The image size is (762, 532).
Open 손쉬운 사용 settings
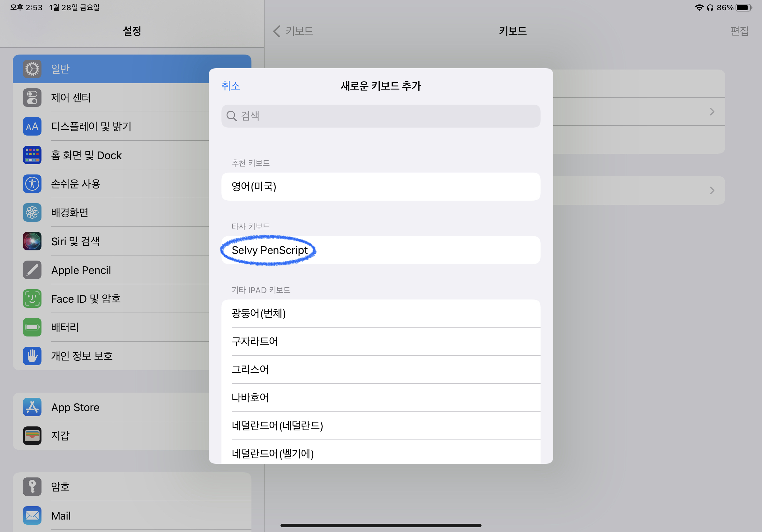point(110,184)
